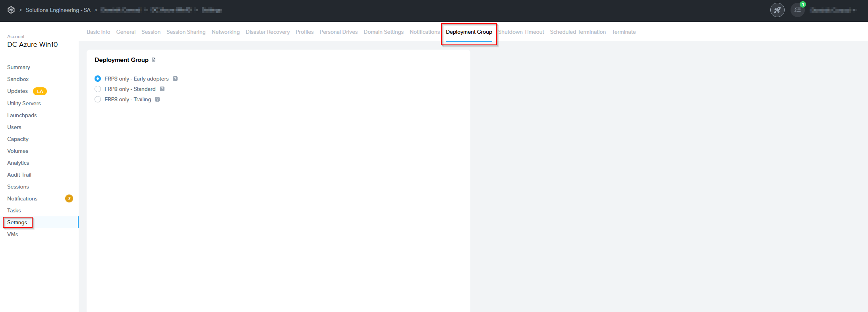Viewport: 868px width, 312px height.
Task: Click the orange 7 badge on Notifications
Action: coord(69,198)
